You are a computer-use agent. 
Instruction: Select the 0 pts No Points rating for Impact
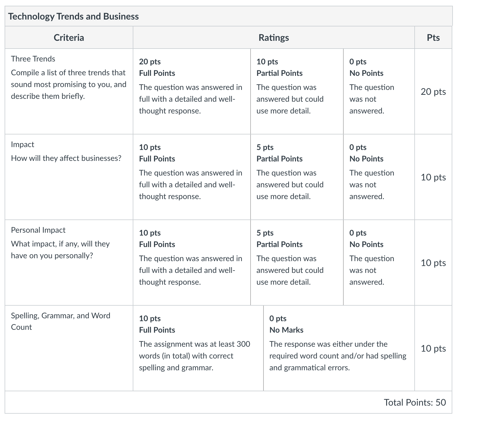click(x=379, y=177)
